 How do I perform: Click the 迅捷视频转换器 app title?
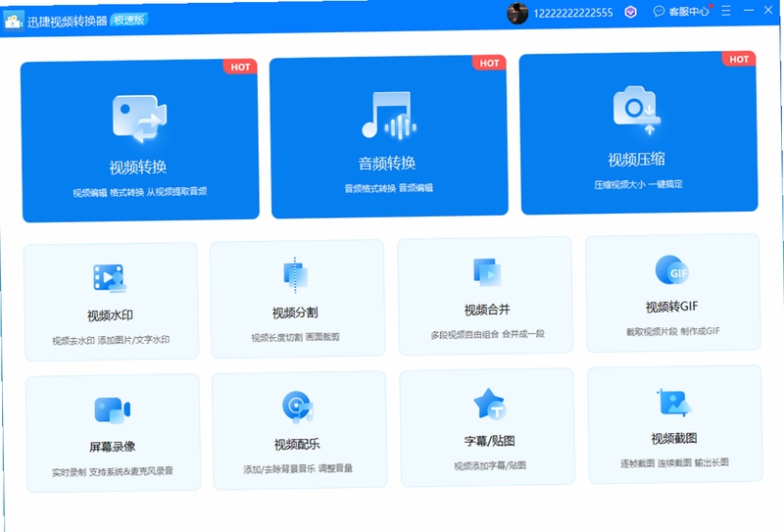[67, 21]
